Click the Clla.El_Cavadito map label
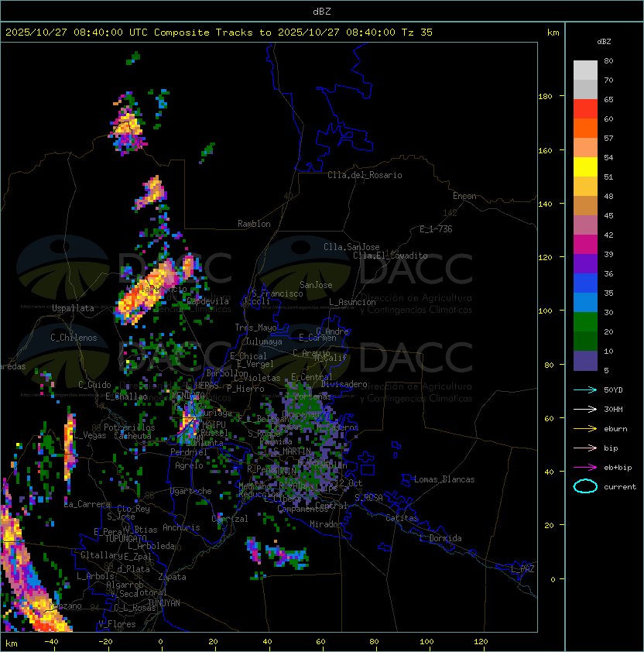Viewport: 644px width, 652px height. [x=390, y=256]
